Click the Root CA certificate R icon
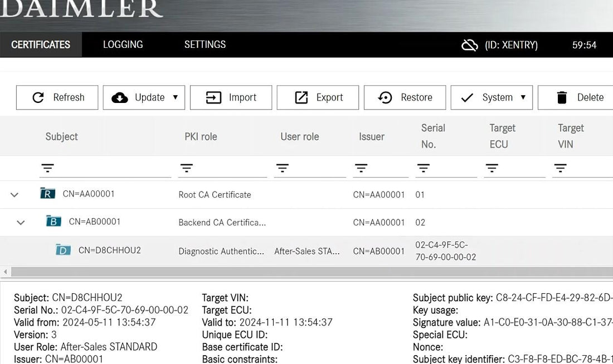Image resolution: width=613 pixels, height=364 pixels. [x=48, y=194]
